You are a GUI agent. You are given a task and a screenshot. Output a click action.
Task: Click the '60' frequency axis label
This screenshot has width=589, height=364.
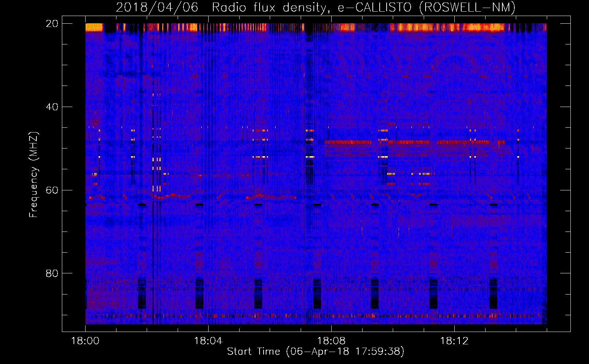coord(52,190)
